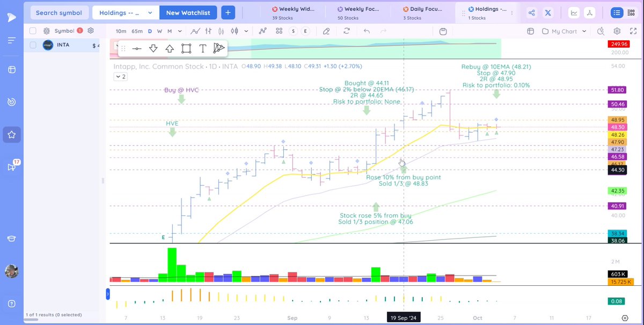The image size is (644, 325).
Task: Expand the chart type dropdown arrow
Action: [246, 31]
